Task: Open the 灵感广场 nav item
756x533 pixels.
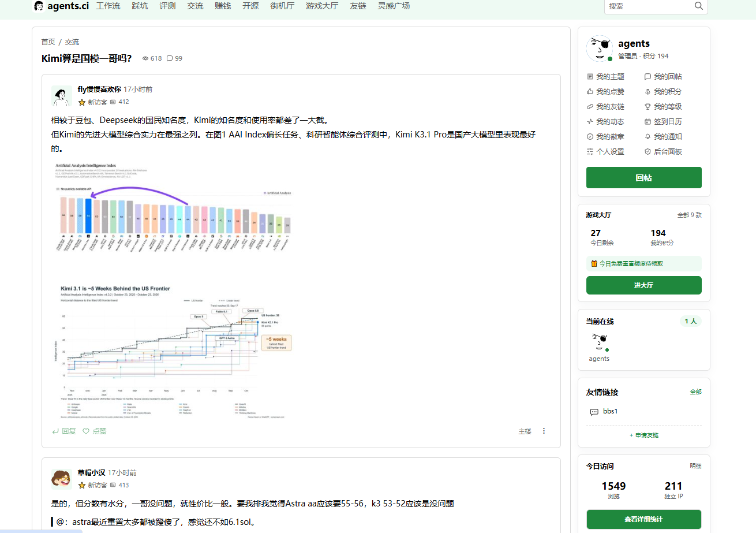Action: [394, 6]
